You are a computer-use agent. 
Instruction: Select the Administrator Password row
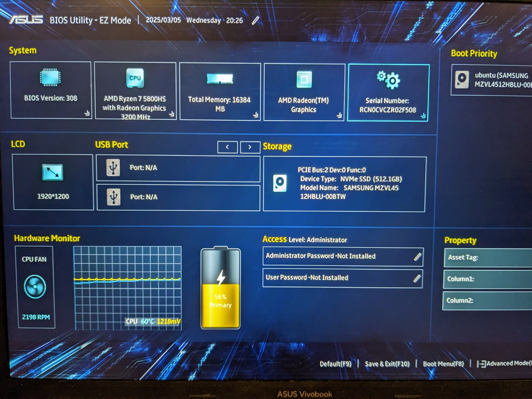coord(343,257)
